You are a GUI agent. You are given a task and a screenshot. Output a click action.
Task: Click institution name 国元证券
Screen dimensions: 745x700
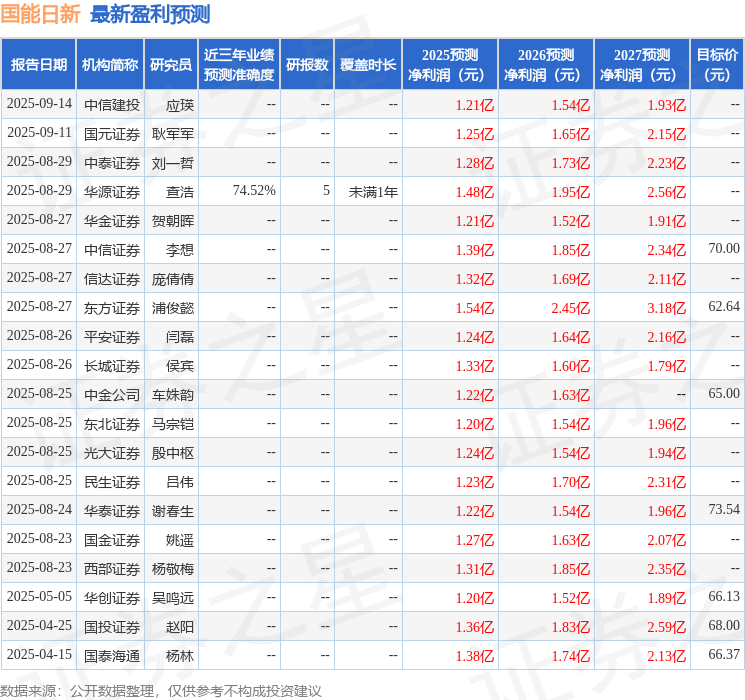(112, 134)
